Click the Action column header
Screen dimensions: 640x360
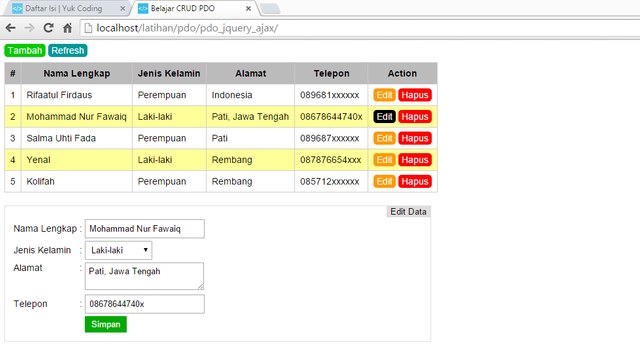pos(402,73)
